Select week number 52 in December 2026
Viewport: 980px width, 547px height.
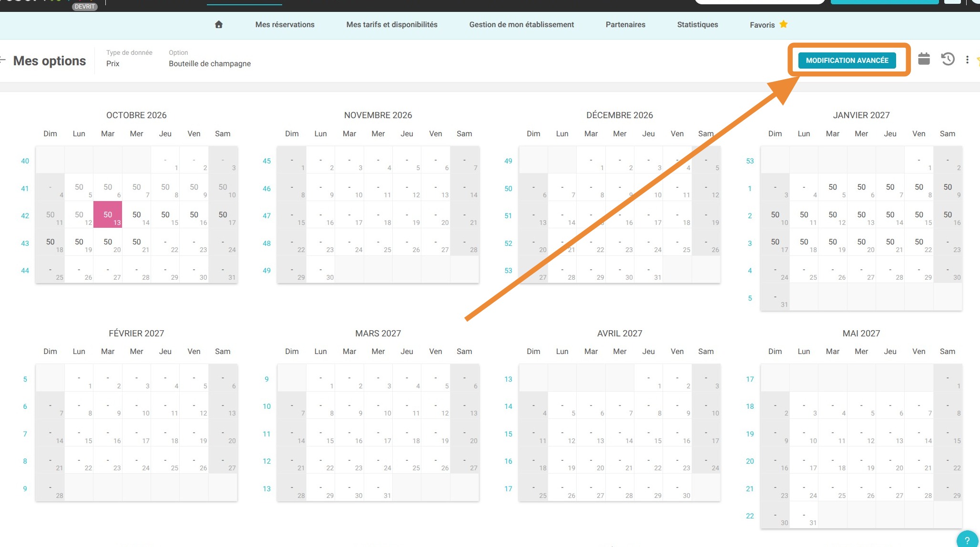click(x=508, y=243)
